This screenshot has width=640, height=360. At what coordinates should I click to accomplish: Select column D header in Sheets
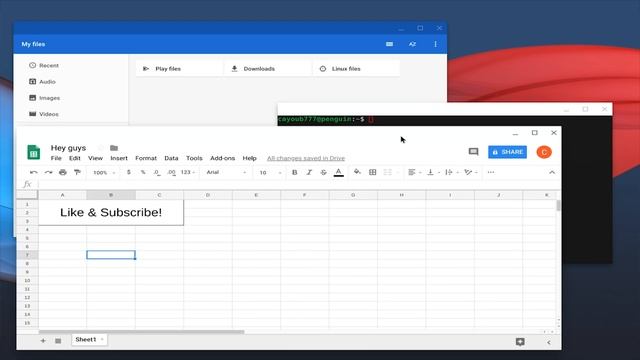pyautogui.click(x=208, y=195)
